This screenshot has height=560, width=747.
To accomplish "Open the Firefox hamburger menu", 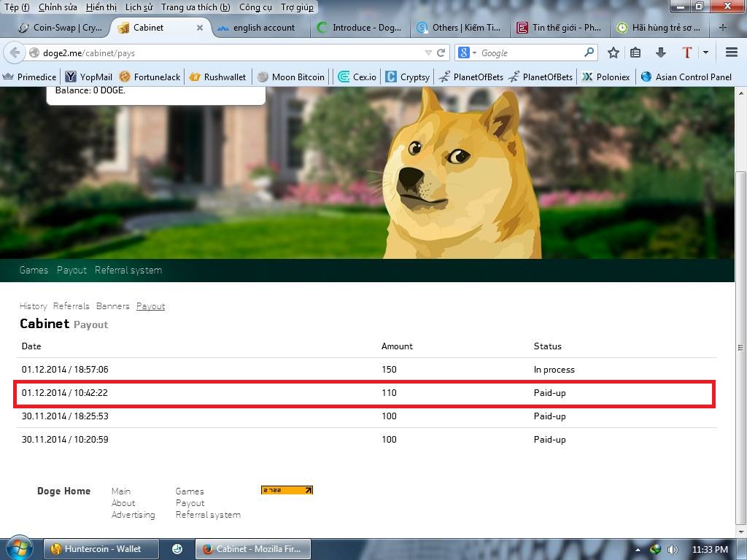I will coord(731,52).
